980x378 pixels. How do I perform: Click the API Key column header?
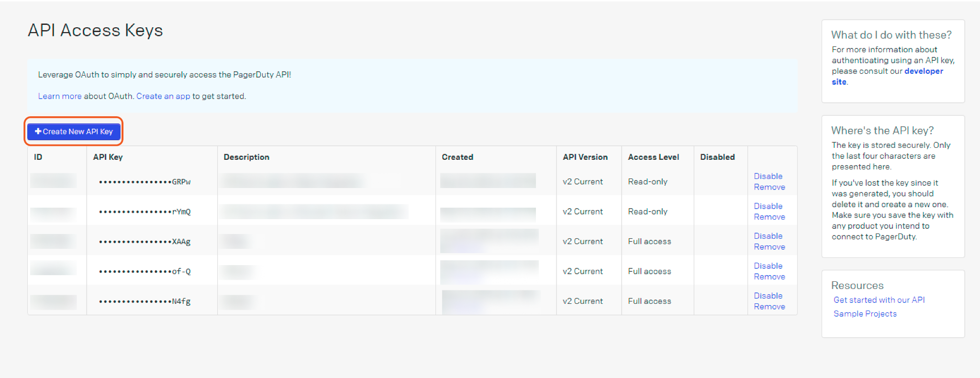pos(108,157)
